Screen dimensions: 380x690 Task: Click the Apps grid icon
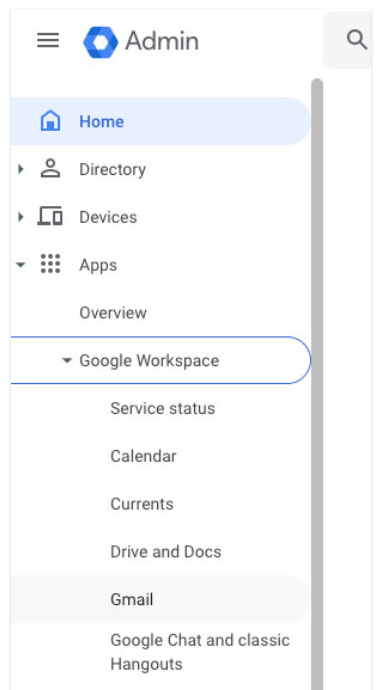coord(50,264)
